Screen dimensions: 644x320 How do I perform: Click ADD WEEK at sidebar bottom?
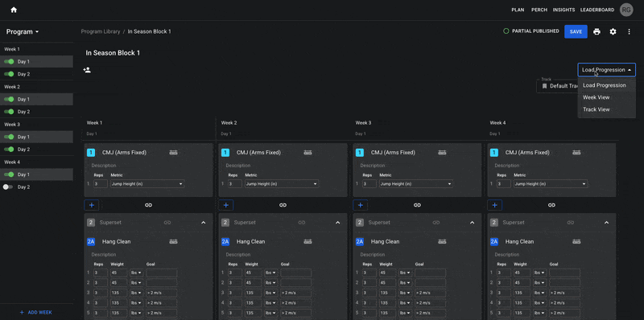pyautogui.click(x=36, y=312)
